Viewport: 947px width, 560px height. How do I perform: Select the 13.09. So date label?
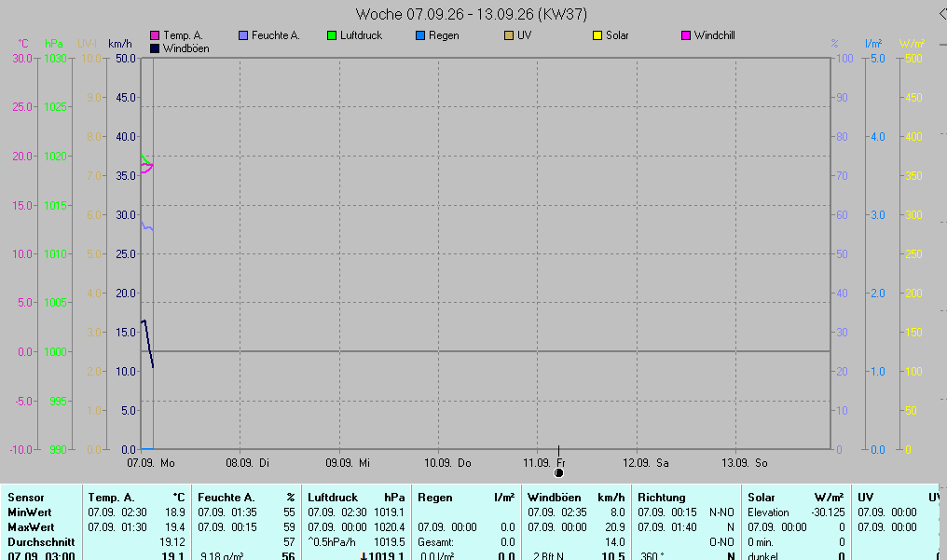(x=745, y=463)
